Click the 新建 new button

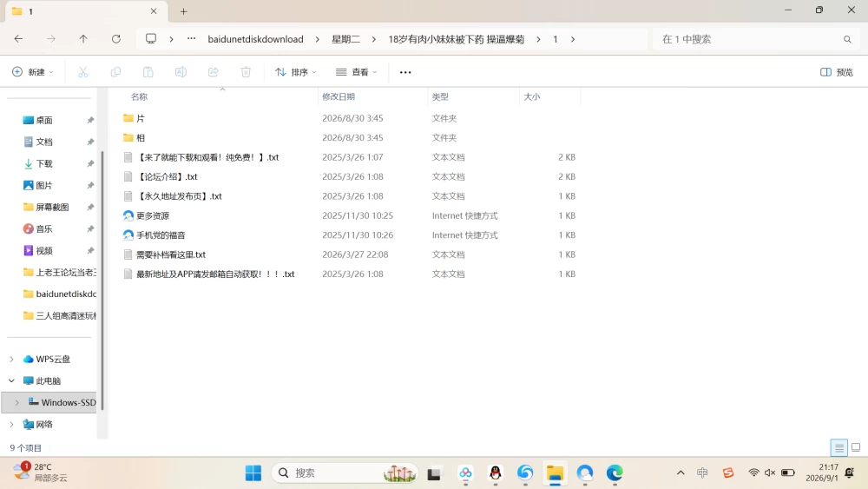(33, 72)
